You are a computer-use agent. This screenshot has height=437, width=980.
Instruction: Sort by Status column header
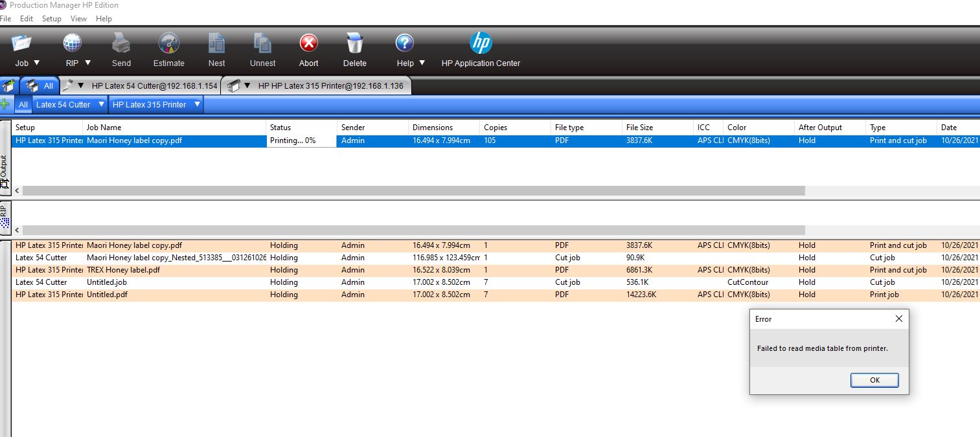[301, 128]
